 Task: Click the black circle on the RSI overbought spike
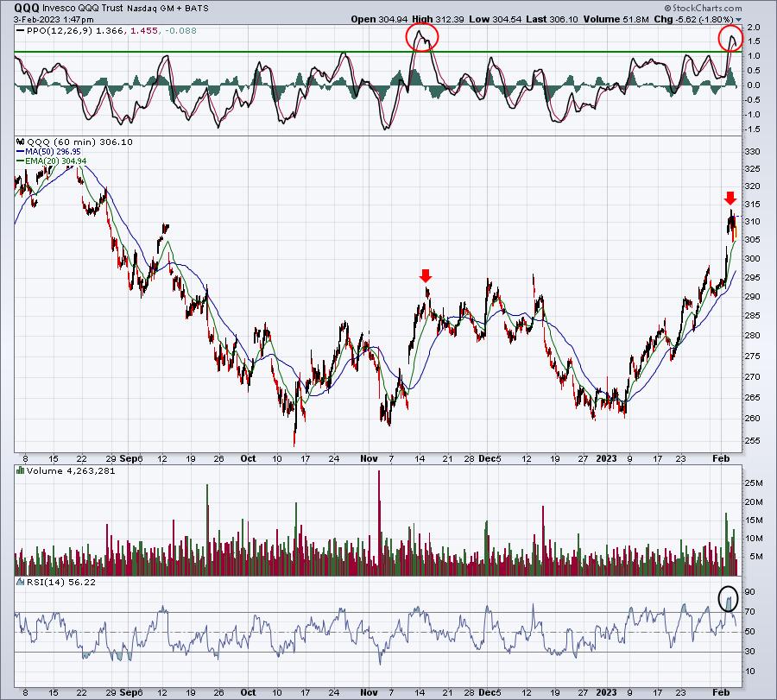728,598
